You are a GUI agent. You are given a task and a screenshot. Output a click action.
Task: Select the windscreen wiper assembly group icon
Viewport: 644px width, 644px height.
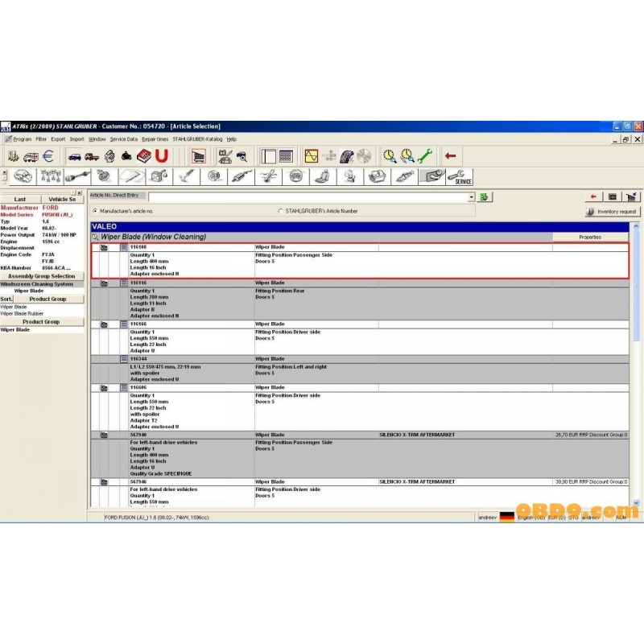pyautogui.click(x=132, y=177)
